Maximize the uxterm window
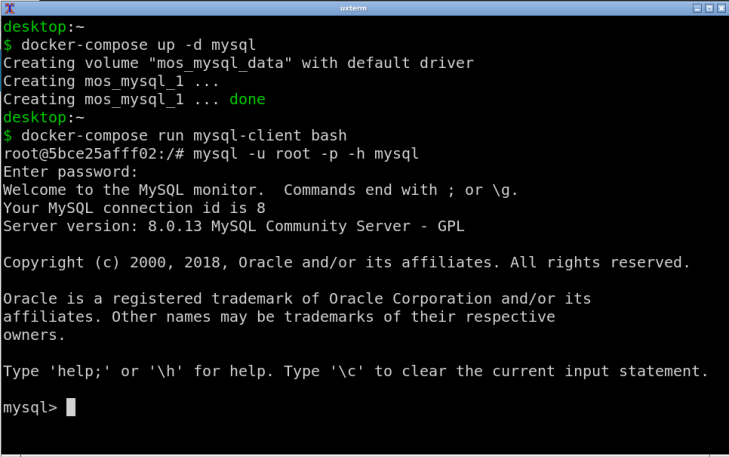 (709, 8)
